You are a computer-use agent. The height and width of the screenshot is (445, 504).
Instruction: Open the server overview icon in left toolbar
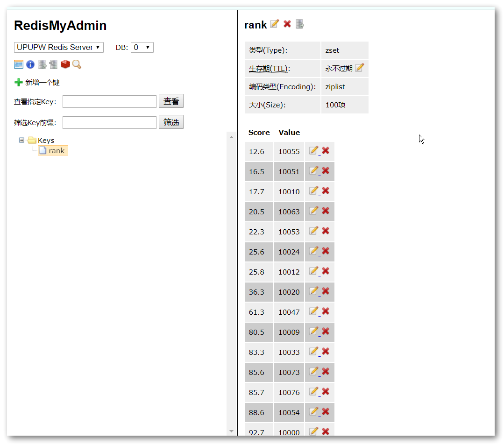pos(19,64)
